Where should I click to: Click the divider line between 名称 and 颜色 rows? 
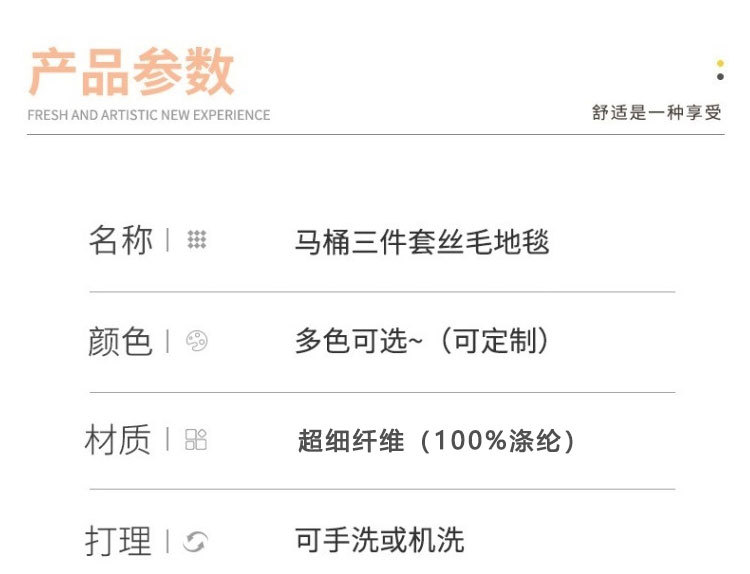pos(382,292)
